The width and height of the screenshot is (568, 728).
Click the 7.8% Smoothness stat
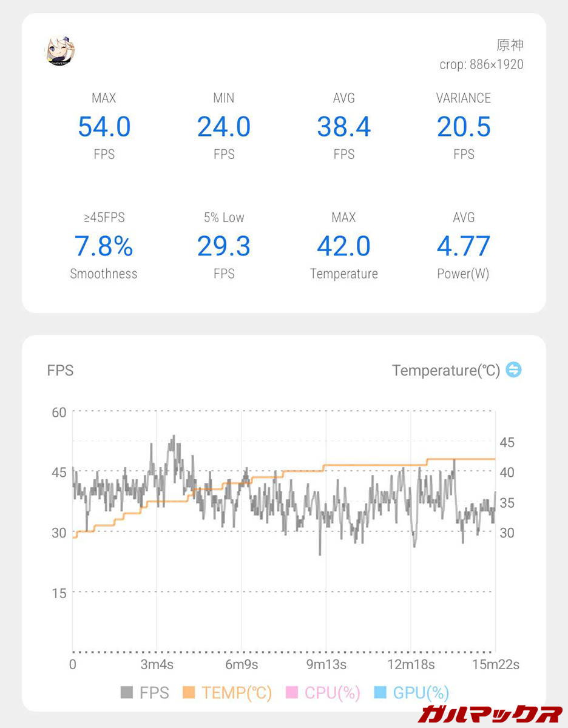[x=104, y=246]
